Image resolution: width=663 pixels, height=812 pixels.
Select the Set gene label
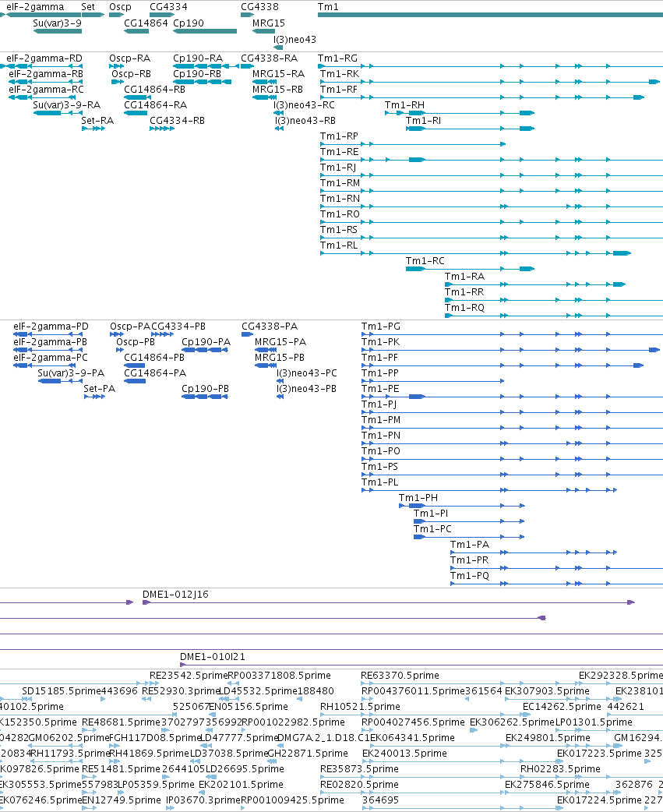88,7
